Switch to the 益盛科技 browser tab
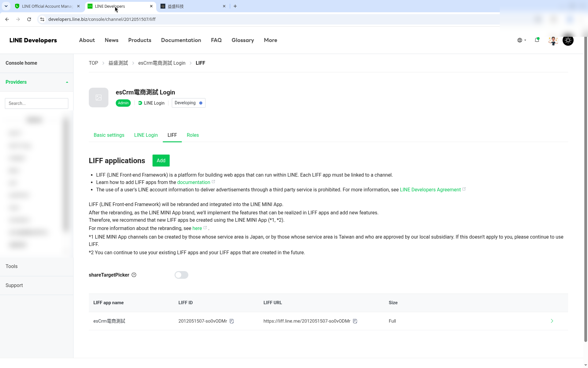588x368 pixels. 193,6
